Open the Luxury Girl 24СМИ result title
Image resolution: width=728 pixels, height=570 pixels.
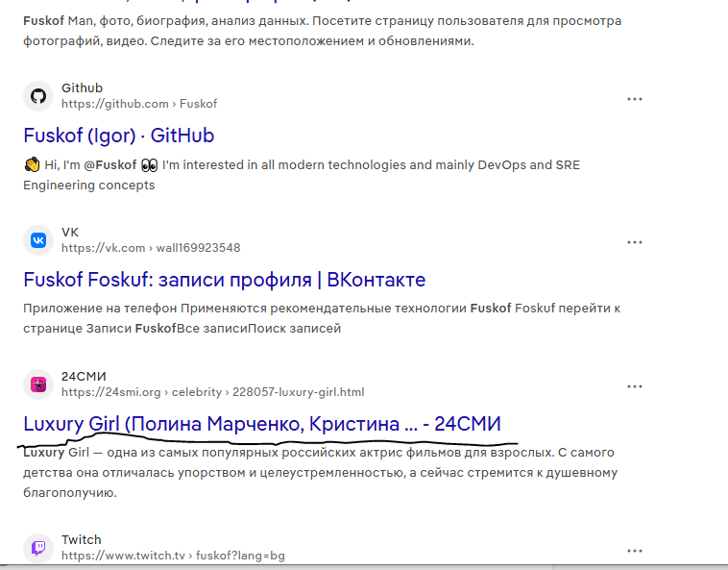(261, 424)
